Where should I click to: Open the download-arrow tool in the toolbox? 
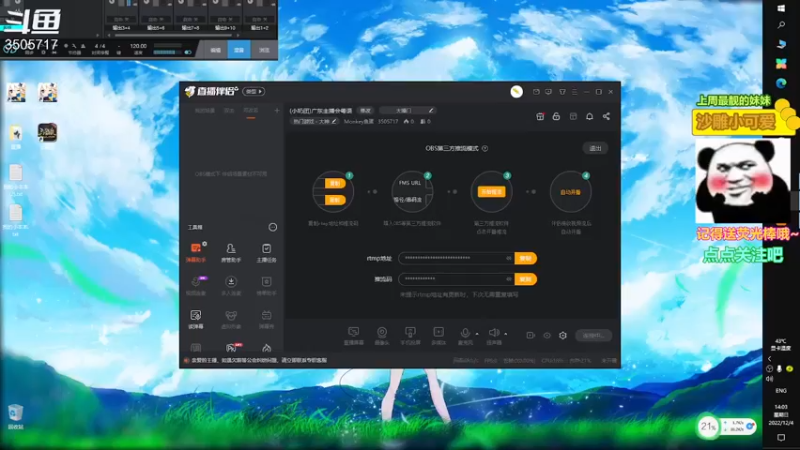click(231, 285)
